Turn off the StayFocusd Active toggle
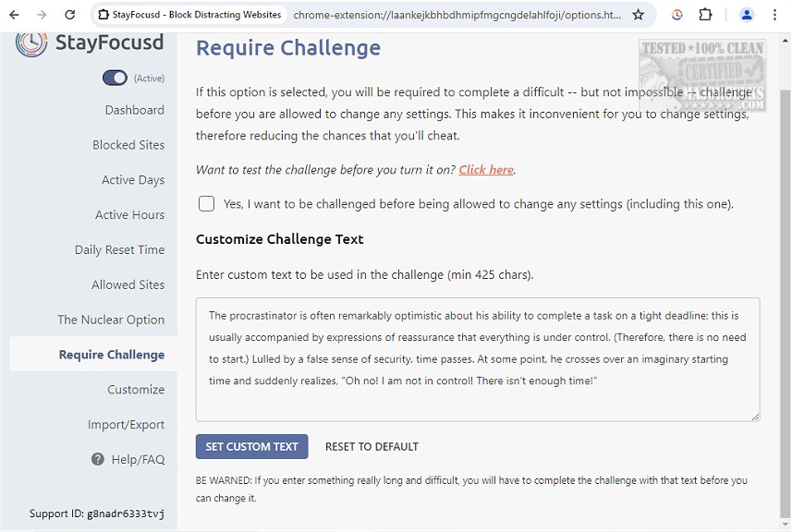This screenshot has height=532, width=792. coord(115,79)
